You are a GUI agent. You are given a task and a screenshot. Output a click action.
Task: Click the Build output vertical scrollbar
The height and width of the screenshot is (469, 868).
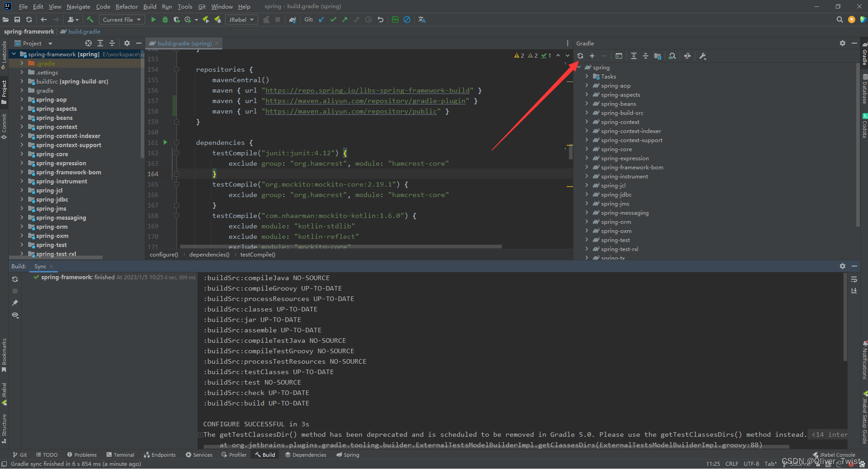point(845,318)
